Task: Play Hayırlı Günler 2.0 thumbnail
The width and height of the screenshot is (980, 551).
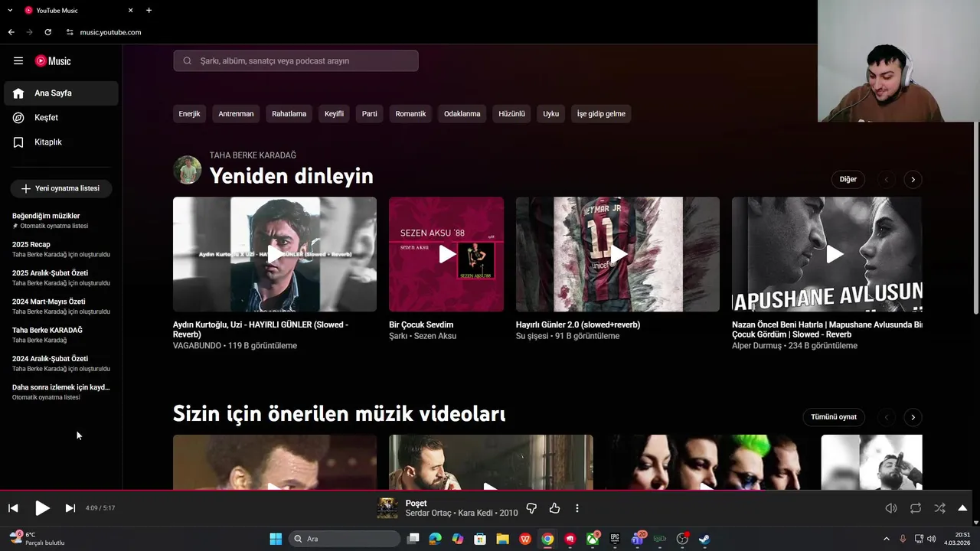Action: click(x=618, y=254)
